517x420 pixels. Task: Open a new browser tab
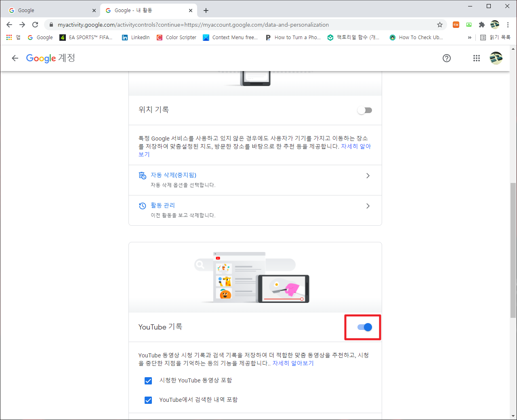click(206, 10)
